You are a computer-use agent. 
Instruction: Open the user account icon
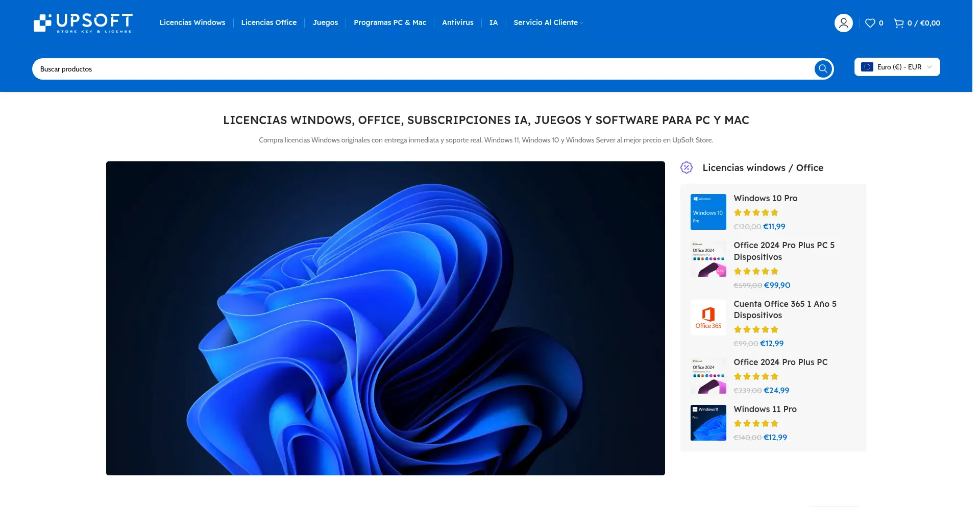click(x=843, y=23)
